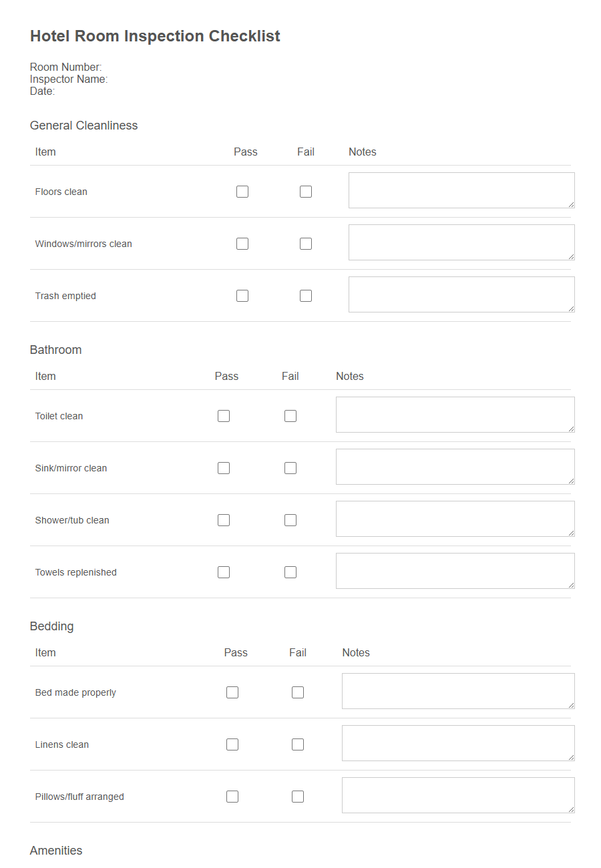Click the Notes field for Floors clean
This screenshot has width=601, height=868.
[461, 190]
